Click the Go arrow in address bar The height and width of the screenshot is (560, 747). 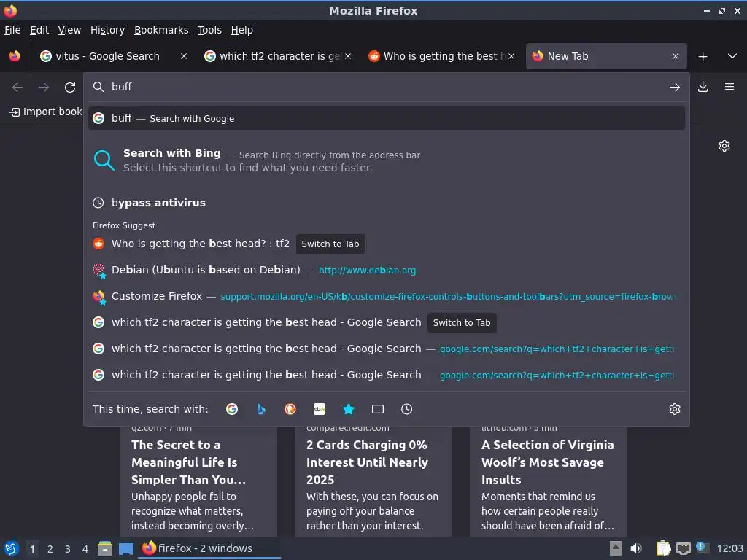point(674,87)
